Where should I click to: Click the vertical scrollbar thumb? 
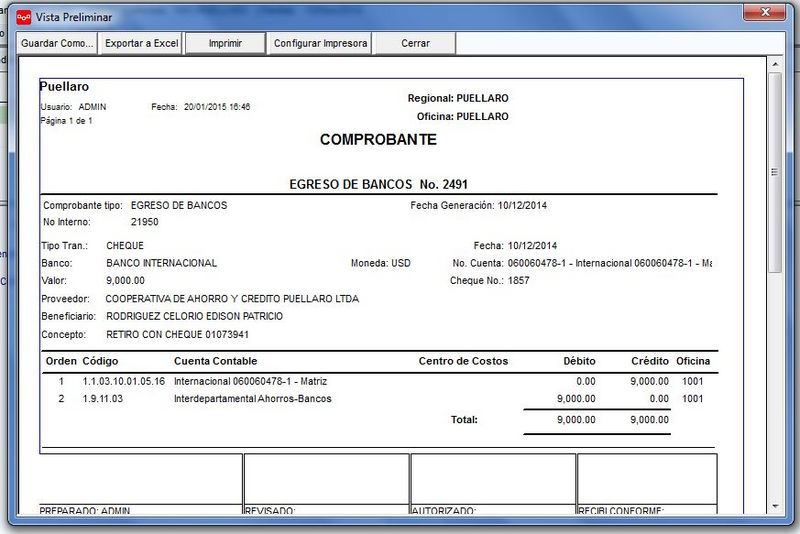775,172
